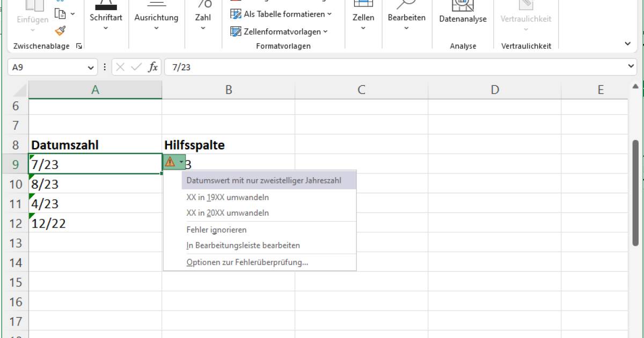
Task: Select 'Fehler ignorieren' from menu
Action: 216,230
